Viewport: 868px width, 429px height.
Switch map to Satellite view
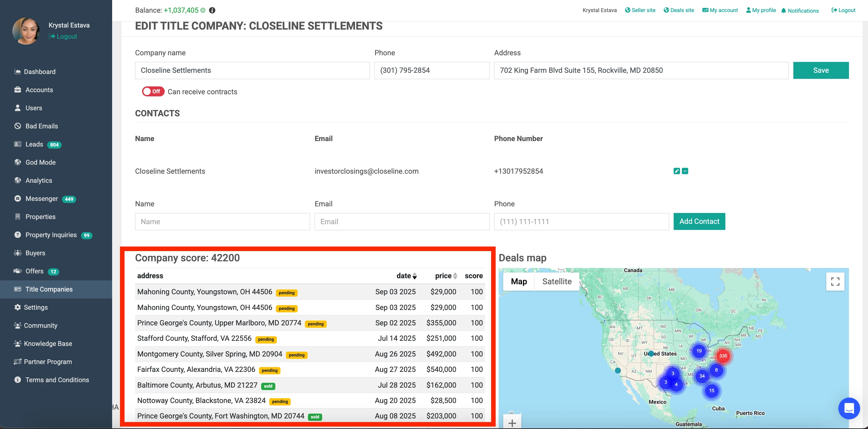(557, 281)
